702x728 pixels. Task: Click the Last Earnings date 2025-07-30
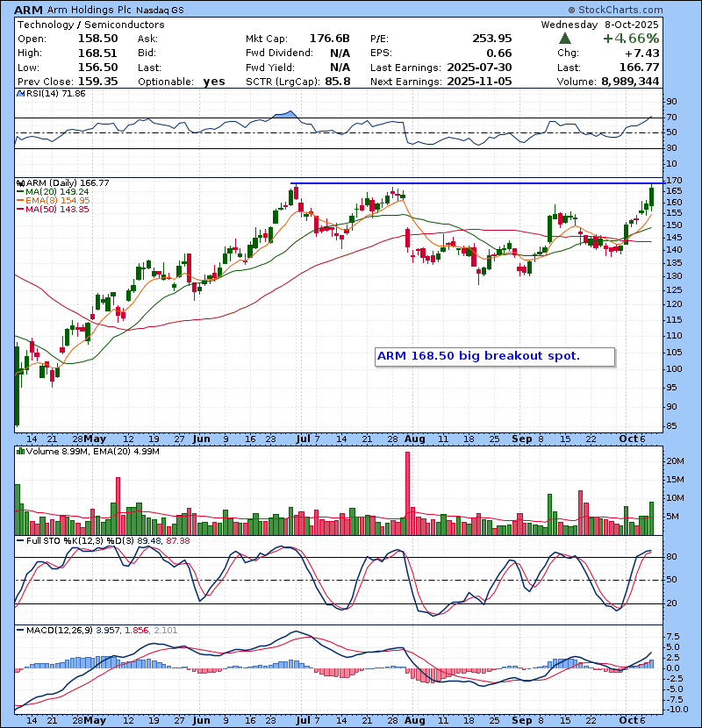479,68
